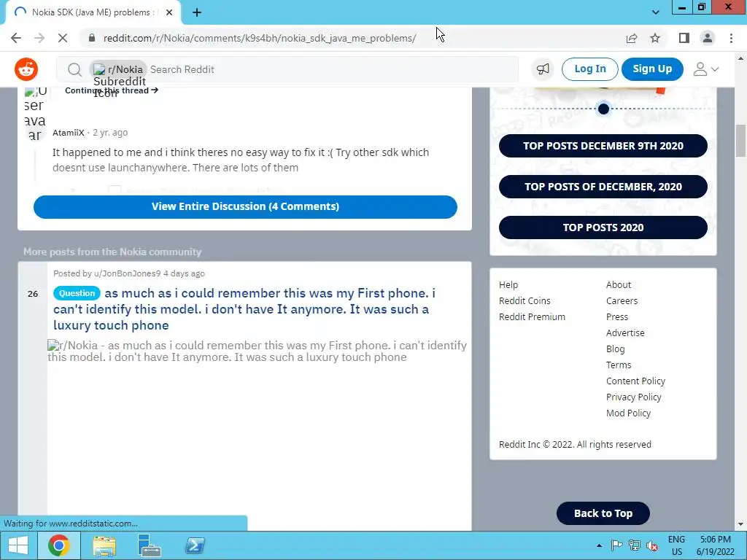Open the Terms footer link
The height and width of the screenshot is (560, 747).
(619, 365)
